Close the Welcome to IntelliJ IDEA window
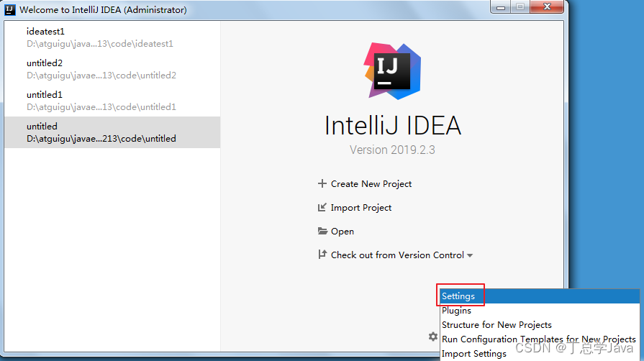The image size is (644, 361). point(547,7)
